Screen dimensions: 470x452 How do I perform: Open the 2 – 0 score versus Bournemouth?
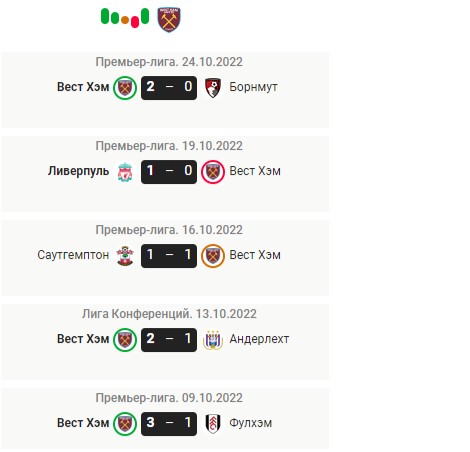click(169, 88)
